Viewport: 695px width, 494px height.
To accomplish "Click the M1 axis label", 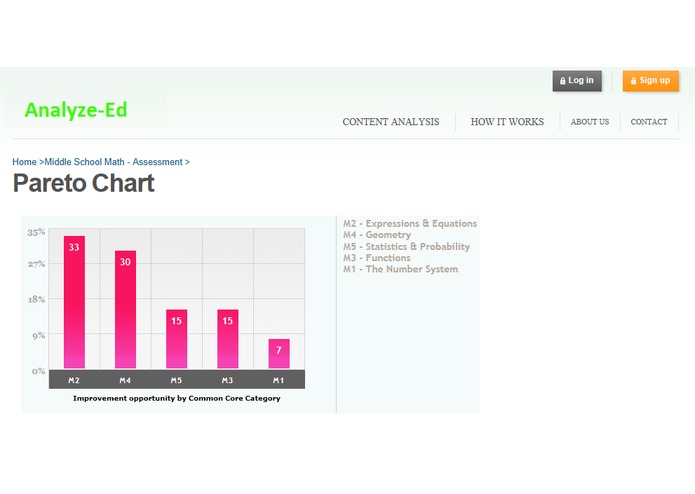I will coord(278,380).
